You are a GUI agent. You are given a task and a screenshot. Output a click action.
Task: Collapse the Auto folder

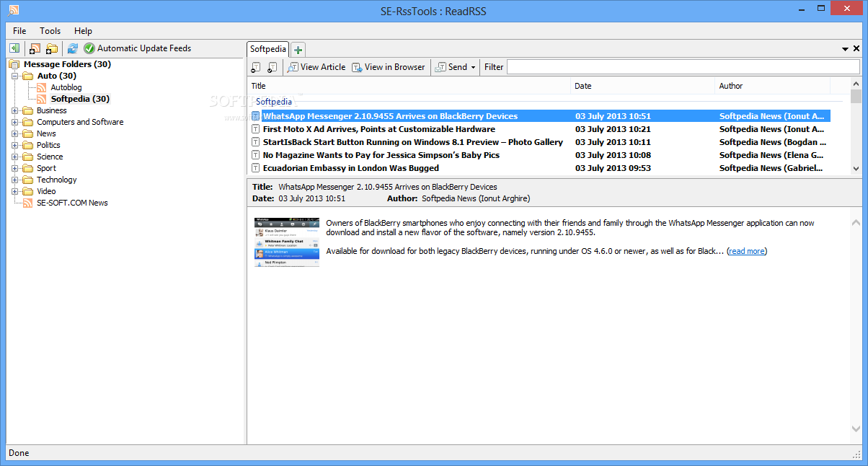[15, 76]
